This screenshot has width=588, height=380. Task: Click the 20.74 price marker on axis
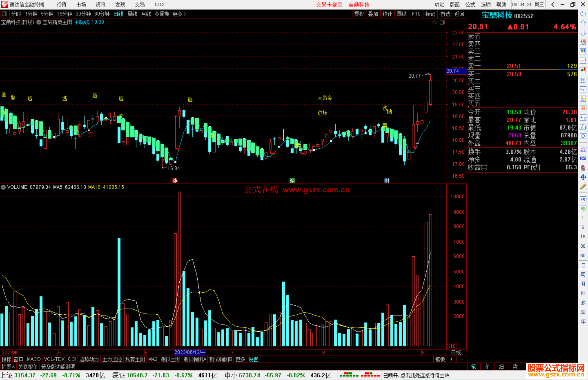[453, 71]
